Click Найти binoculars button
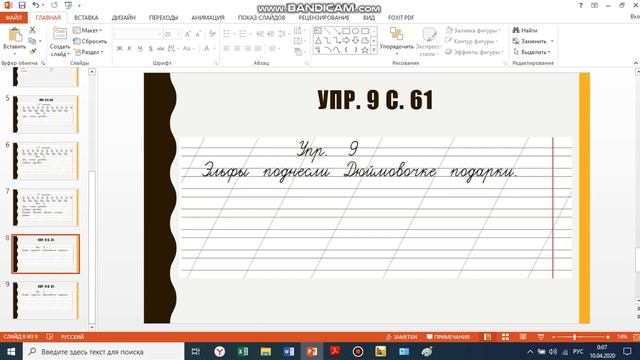The image size is (640, 360). (525, 30)
